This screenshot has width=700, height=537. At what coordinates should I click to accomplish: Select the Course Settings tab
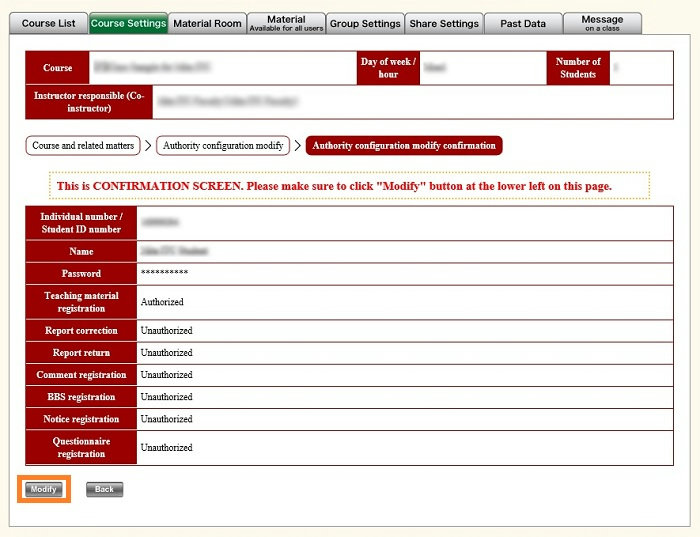click(128, 23)
